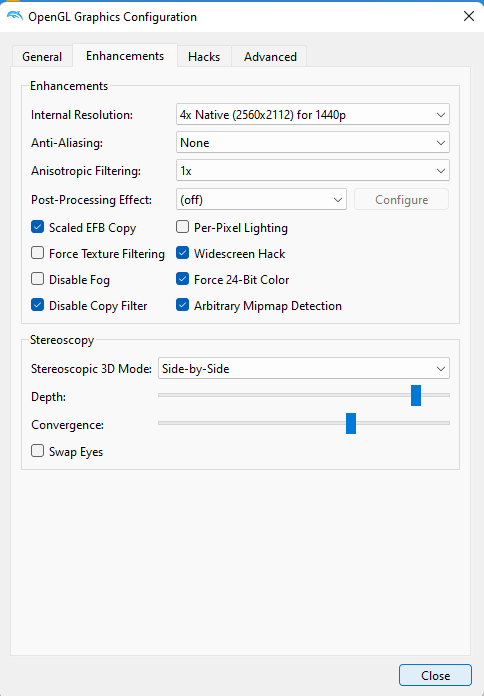This screenshot has height=696, width=484.
Task: Click the Internal Resolution label
Action: [x=82, y=115]
